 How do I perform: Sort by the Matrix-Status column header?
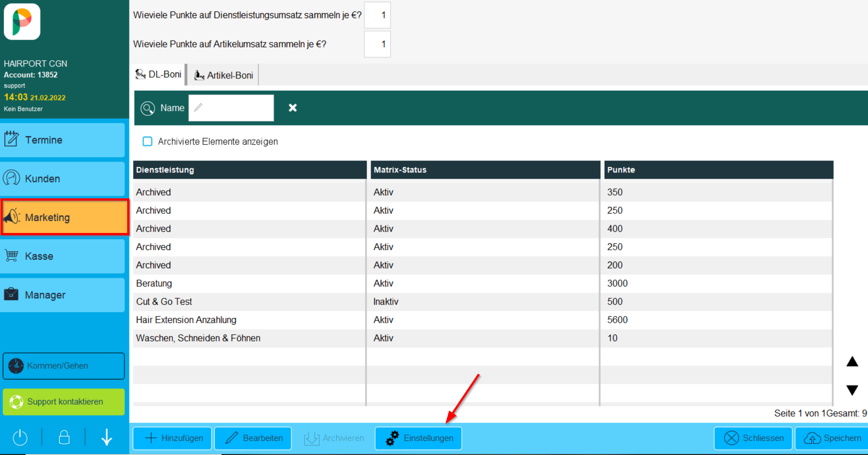pyautogui.click(x=485, y=170)
